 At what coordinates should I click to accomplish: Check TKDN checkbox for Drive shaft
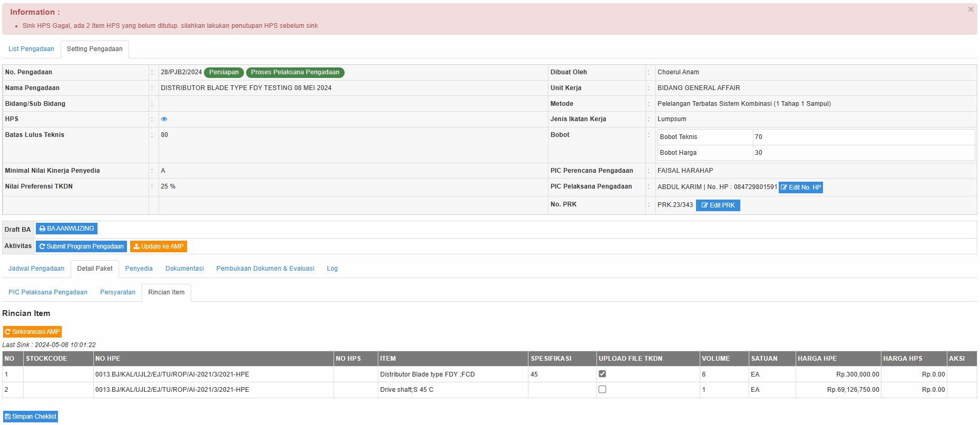coord(602,389)
